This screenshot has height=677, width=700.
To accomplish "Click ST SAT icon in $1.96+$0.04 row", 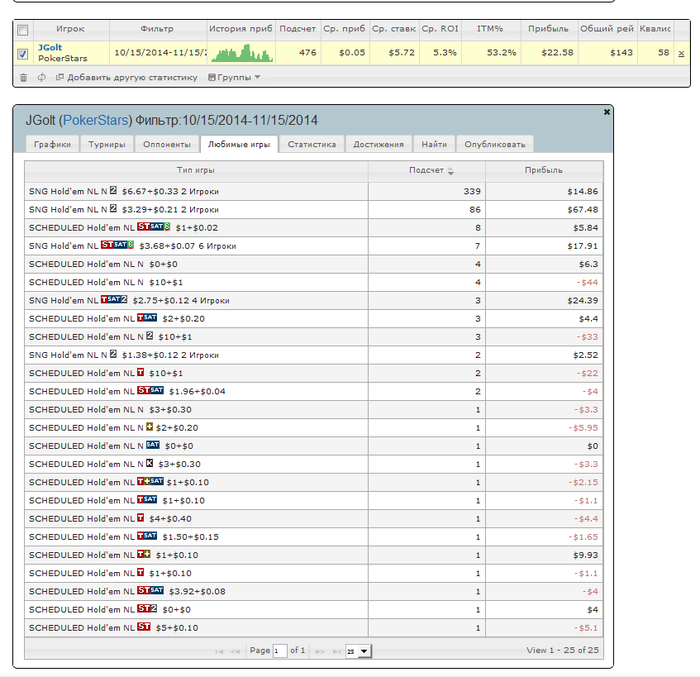I will (150, 391).
